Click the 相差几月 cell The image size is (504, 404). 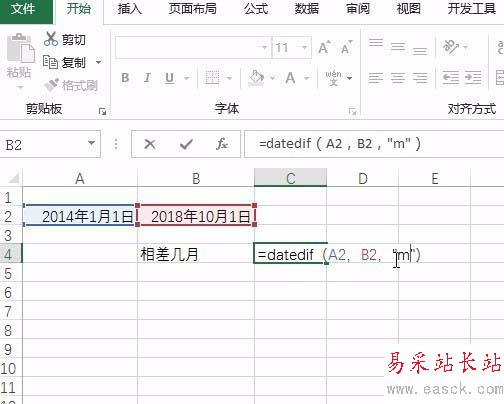(x=196, y=254)
